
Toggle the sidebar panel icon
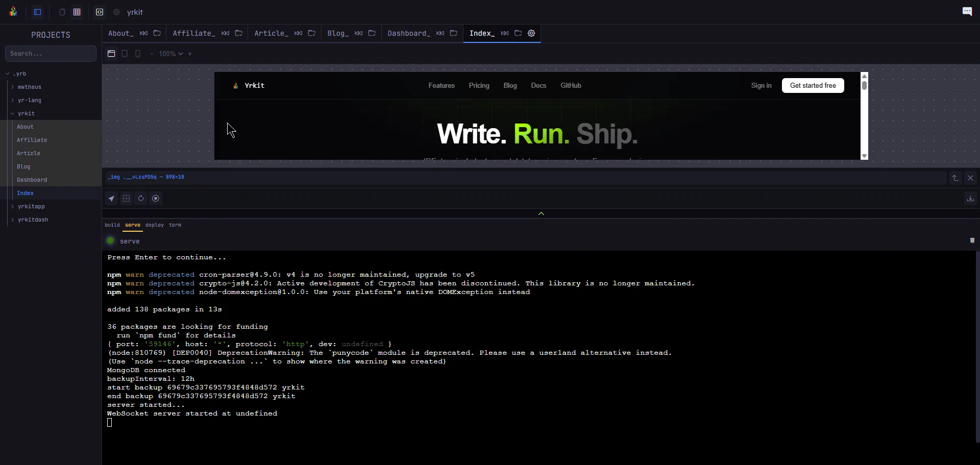38,12
